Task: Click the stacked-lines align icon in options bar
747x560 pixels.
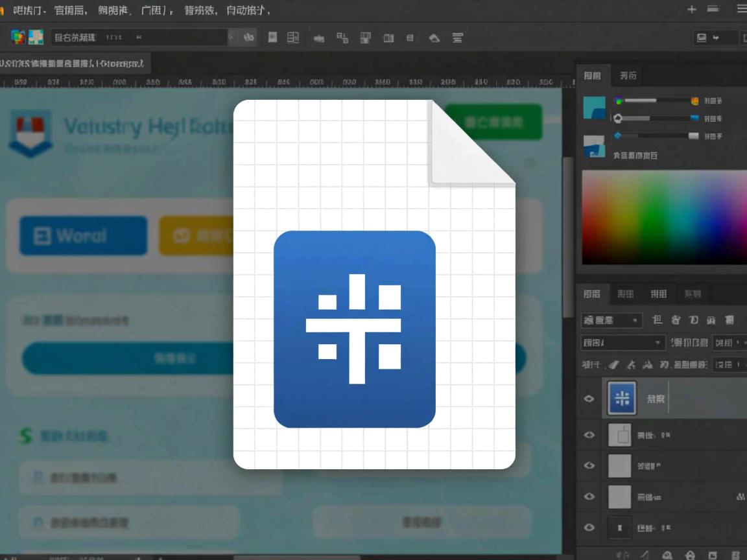Action: 457,38
